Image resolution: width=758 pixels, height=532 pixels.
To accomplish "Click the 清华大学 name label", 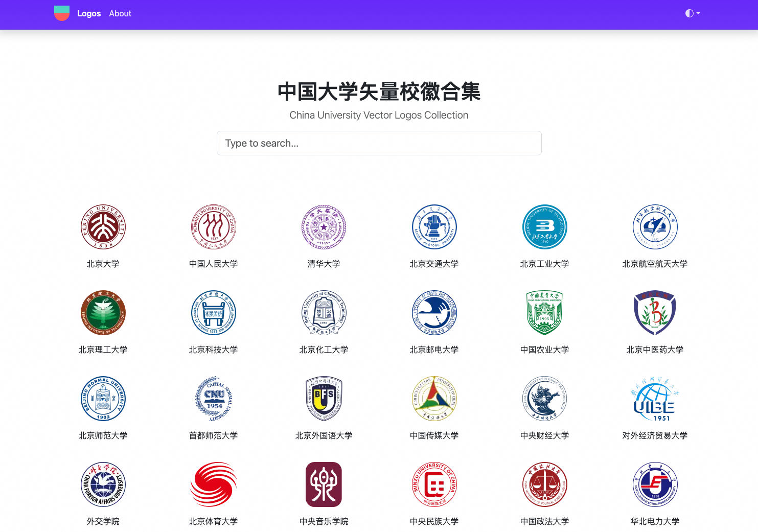I will [324, 264].
